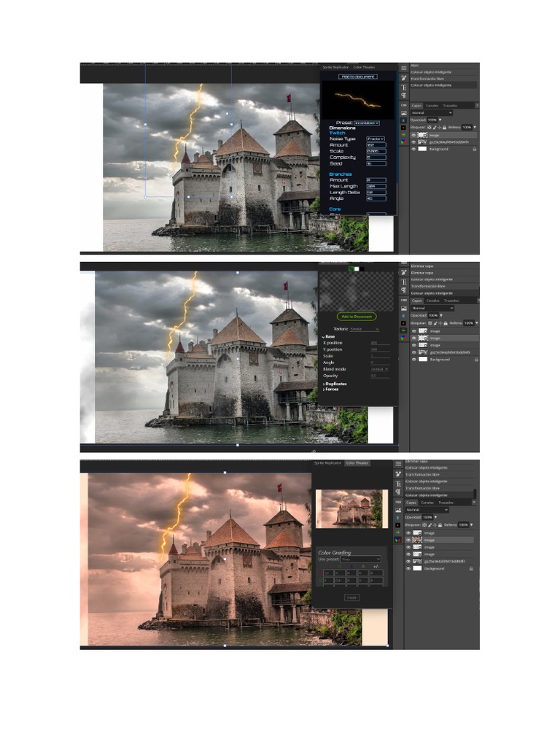Open the Noise Type dropdown
This screenshot has width=560, height=747.
pos(376,139)
